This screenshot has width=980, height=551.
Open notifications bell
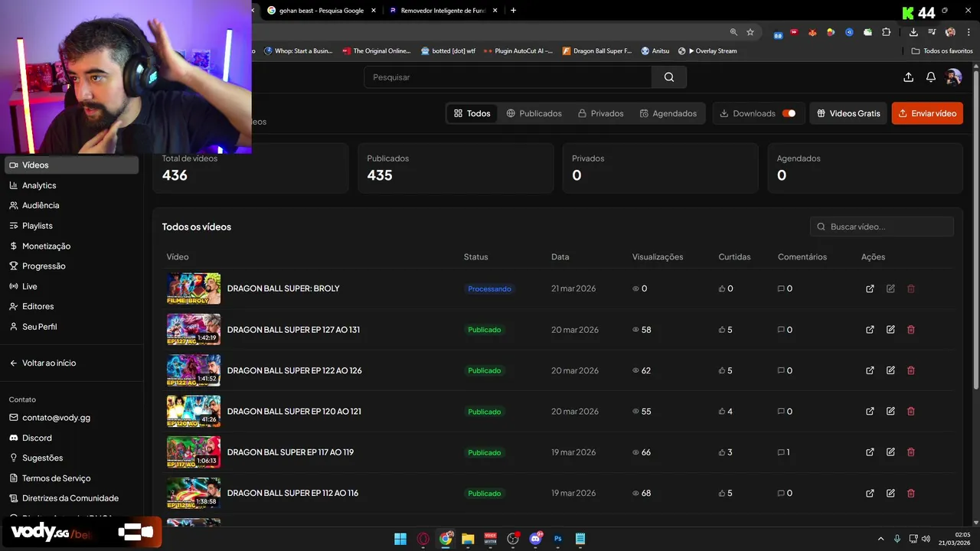point(931,77)
